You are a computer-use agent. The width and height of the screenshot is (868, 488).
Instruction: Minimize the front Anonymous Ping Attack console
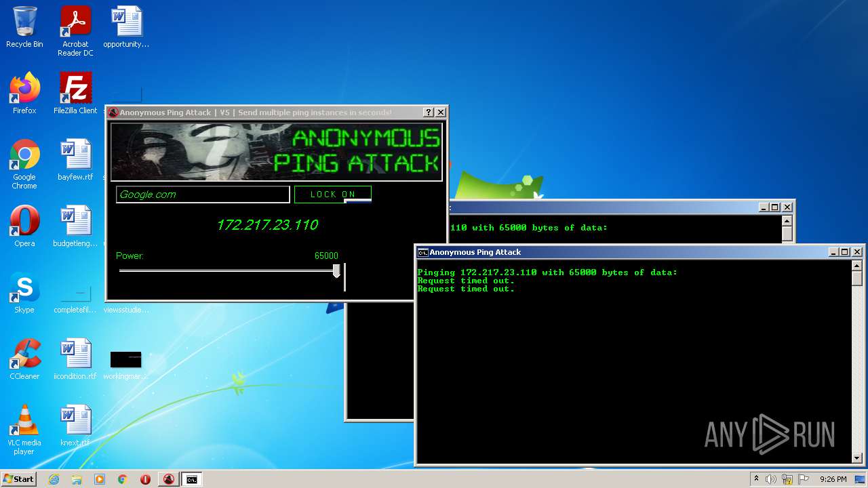click(833, 252)
